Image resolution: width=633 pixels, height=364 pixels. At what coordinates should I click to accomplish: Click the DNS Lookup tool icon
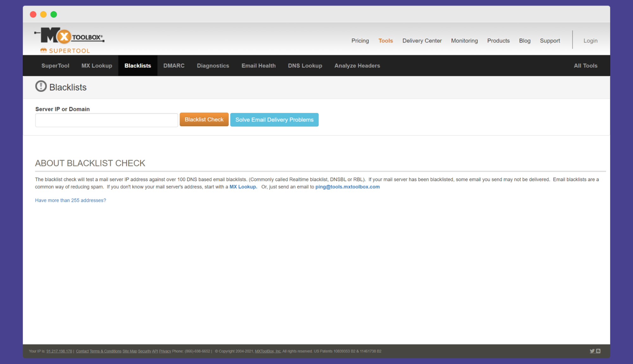point(305,65)
